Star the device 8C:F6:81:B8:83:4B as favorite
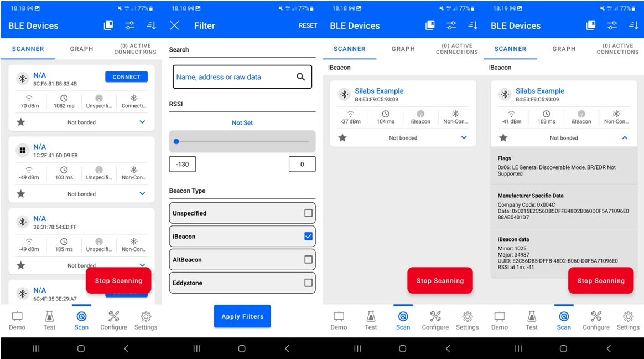Viewport: 644px width, 359px height. [x=21, y=122]
